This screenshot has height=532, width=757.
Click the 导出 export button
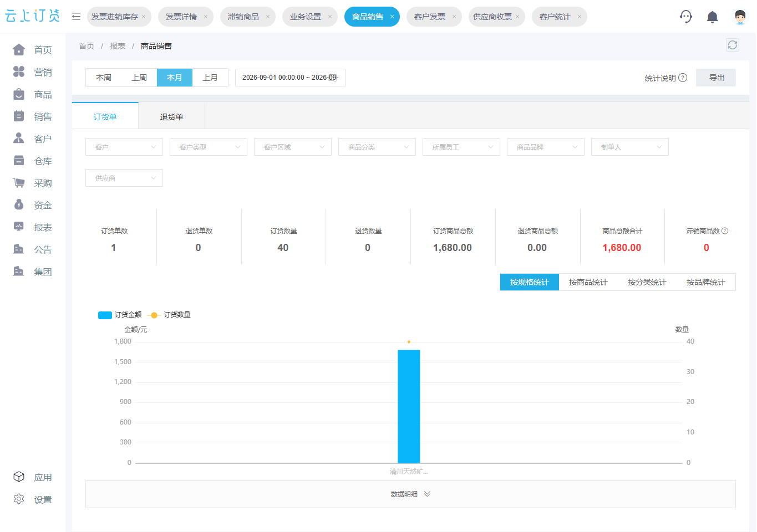[716, 78]
